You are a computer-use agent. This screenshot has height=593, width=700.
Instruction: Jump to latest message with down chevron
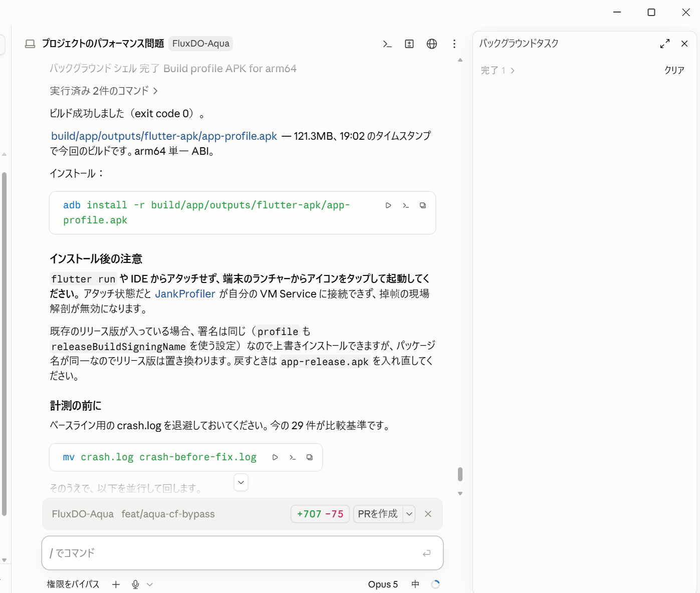point(241,482)
